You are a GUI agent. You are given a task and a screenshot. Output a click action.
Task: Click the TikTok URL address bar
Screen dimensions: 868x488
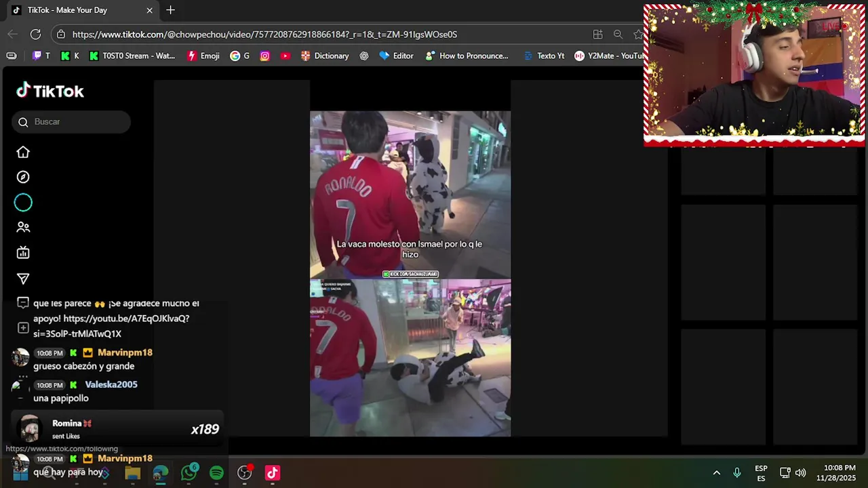264,34
